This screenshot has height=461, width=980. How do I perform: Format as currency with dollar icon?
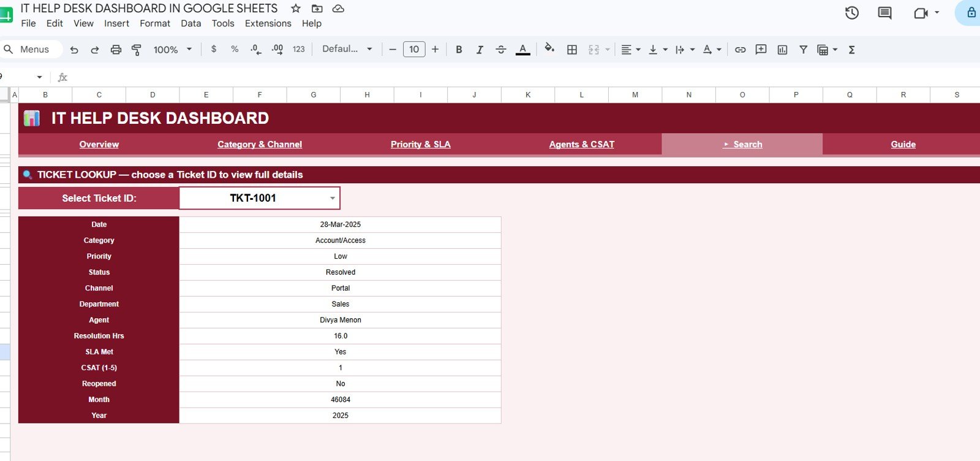pyautogui.click(x=214, y=49)
